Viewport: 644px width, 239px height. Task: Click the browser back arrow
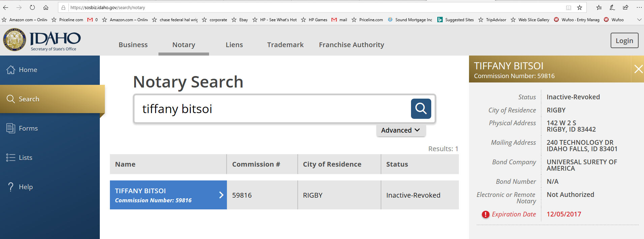6,7
